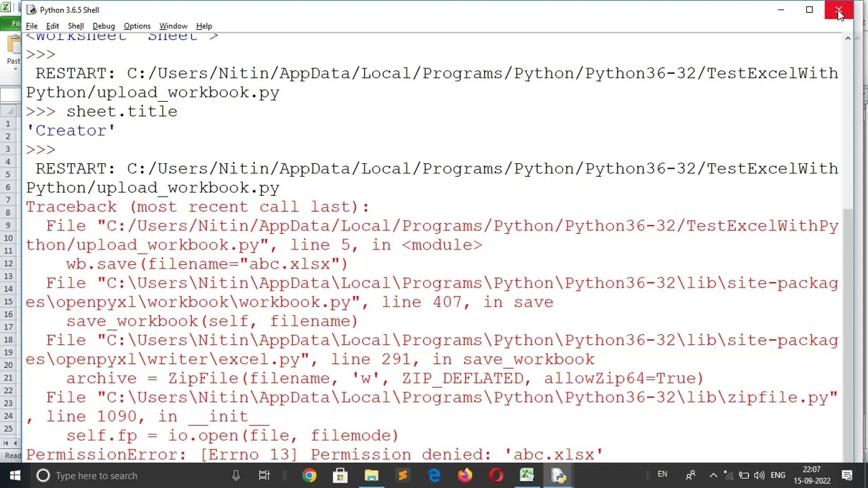Open the Help menu
This screenshot has height=488, width=868.
[x=204, y=26]
